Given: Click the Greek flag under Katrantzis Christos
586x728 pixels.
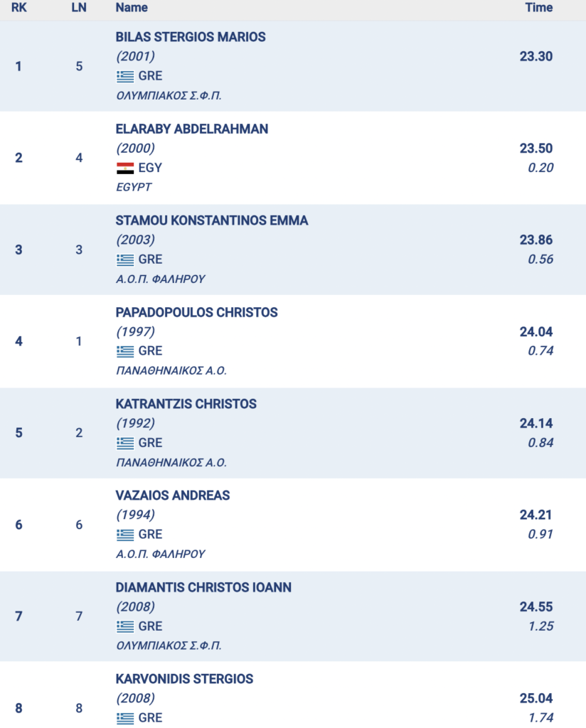Looking at the screenshot, I should coord(125,443).
